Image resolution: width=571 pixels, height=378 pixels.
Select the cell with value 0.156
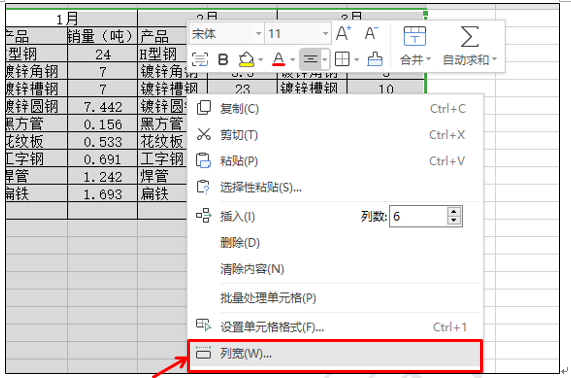[x=102, y=124]
